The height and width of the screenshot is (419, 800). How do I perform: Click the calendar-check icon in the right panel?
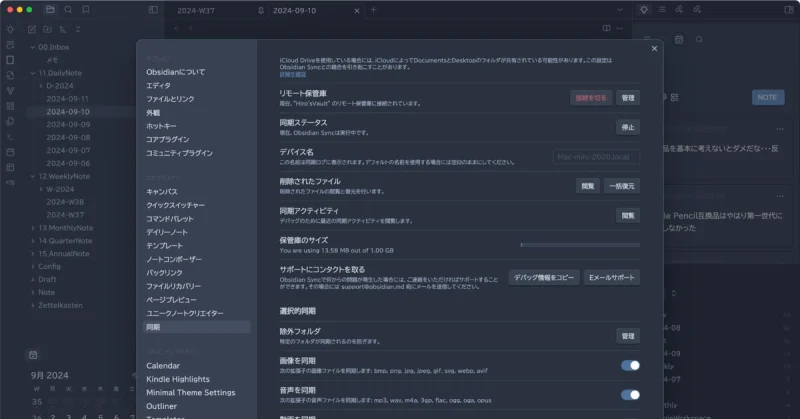(x=679, y=39)
